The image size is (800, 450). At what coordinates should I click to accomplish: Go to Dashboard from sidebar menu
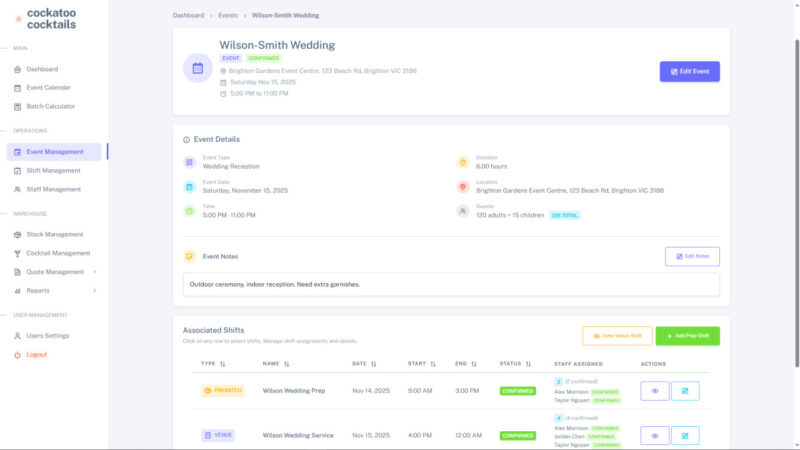[x=42, y=69]
